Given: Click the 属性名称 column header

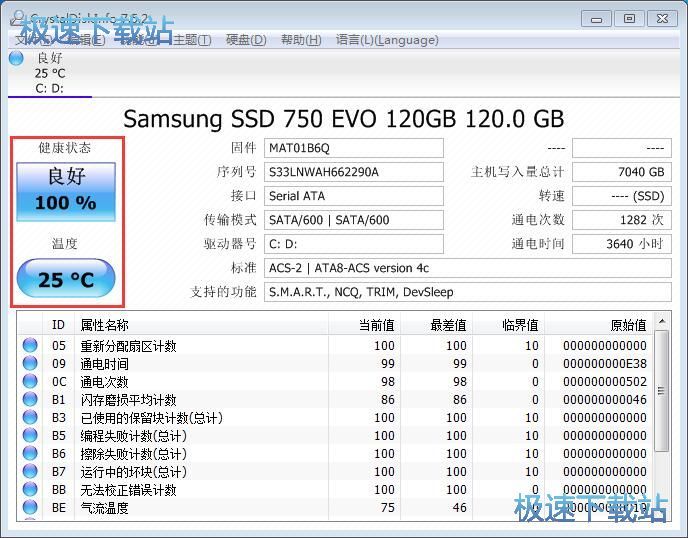Looking at the screenshot, I should point(105,325).
